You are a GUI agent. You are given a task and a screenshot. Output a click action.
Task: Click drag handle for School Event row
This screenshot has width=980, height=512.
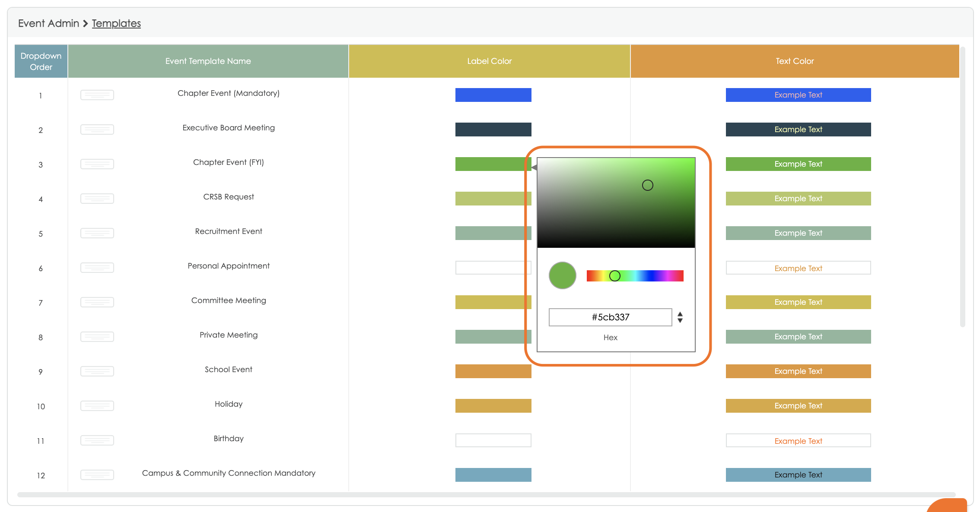(97, 371)
